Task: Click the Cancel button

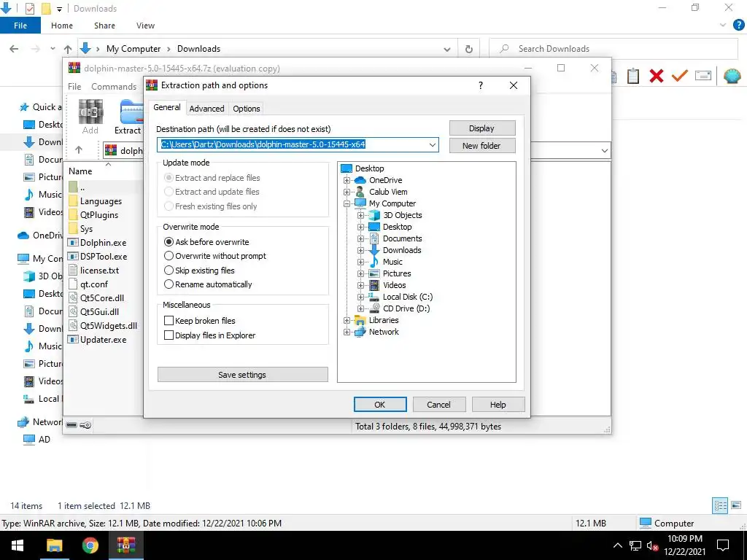Action: point(438,404)
